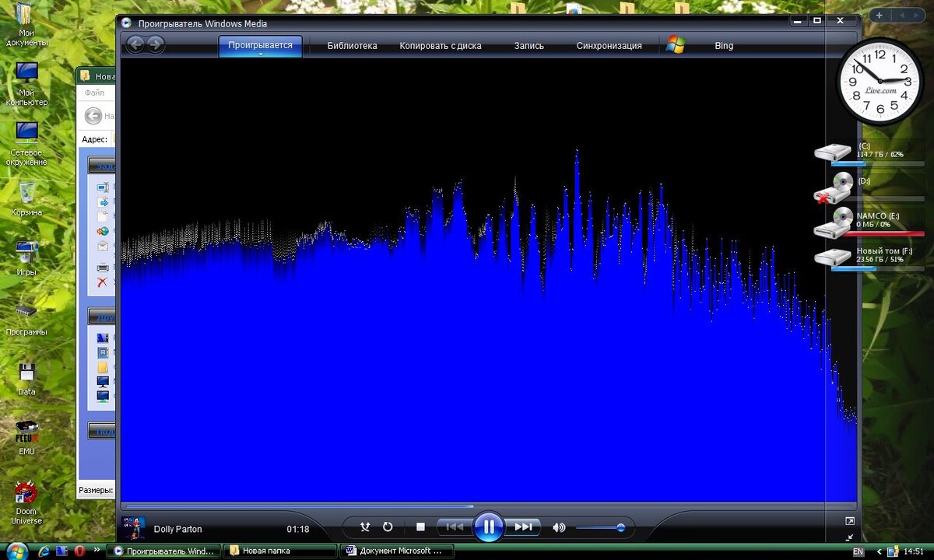
Task: Navigate back with the left arrow button
Action: pos(135,44)
